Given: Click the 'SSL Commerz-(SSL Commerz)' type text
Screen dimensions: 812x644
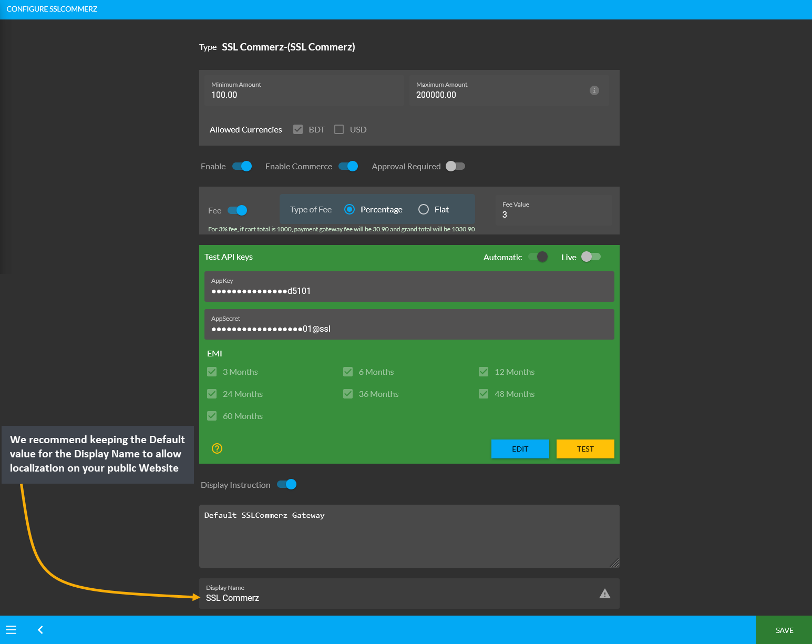Looking at the screenshot, I should click(289, 47).
